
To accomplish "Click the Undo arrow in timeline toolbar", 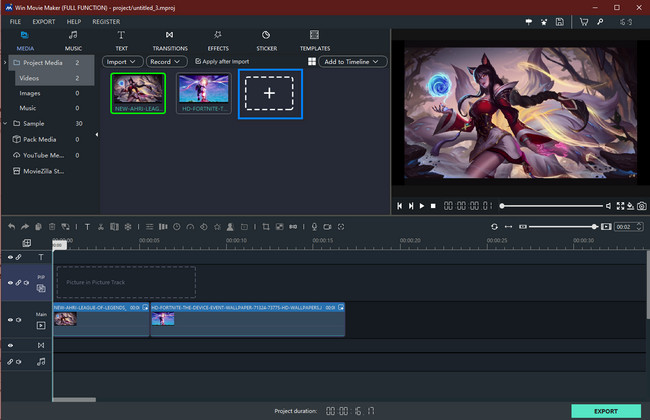I will 12,227.
